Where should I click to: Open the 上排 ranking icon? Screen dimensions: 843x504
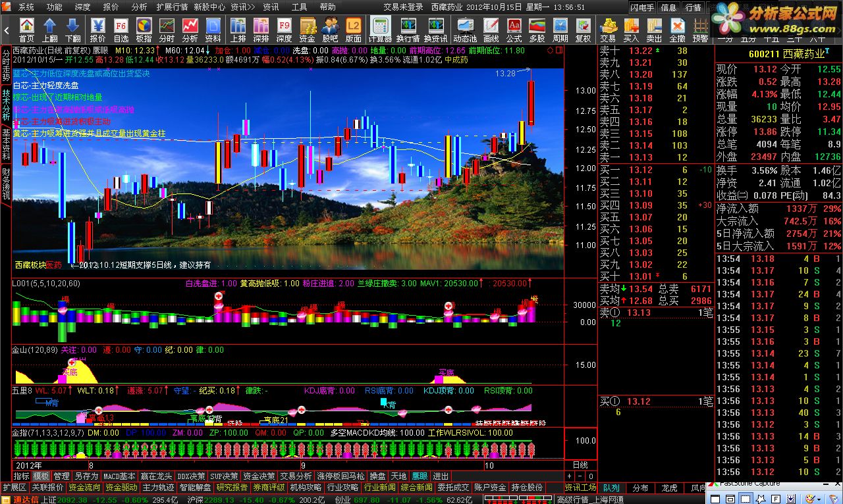pyautogui.click(x=238, y=30)
